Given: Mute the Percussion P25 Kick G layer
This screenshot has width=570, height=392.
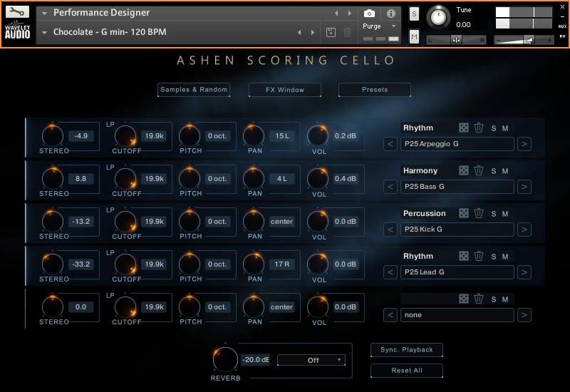Looking at the screenshot, I should [x=505, y=214].
